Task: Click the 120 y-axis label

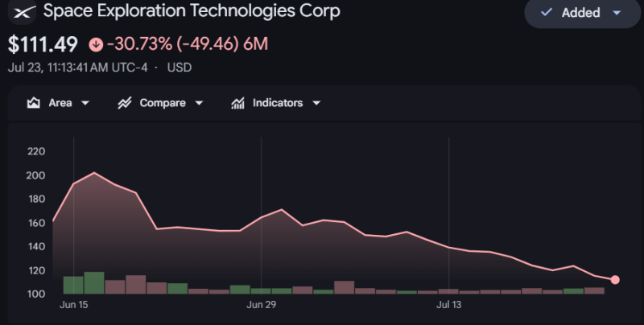Action: tap(36, 270)
